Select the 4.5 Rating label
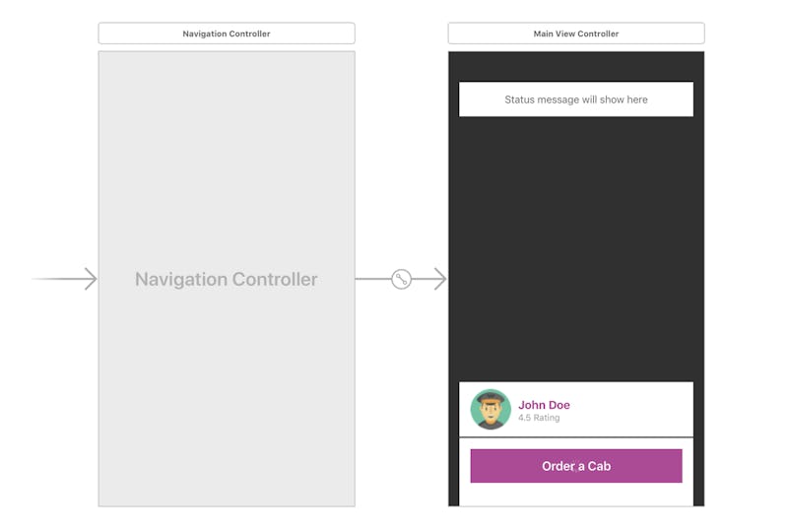Screen dimensions: 788x532 (x=539, y=418)
